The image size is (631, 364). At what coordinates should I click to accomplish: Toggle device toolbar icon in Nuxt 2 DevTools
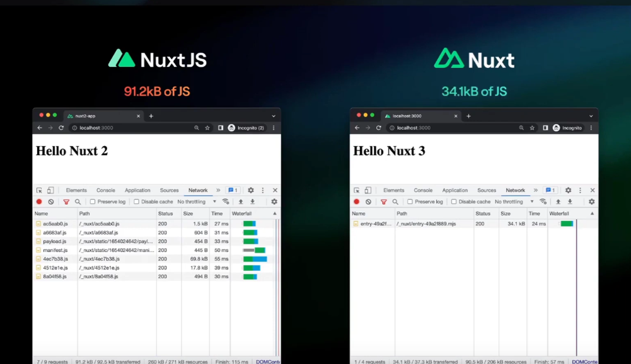click(50, 190)
